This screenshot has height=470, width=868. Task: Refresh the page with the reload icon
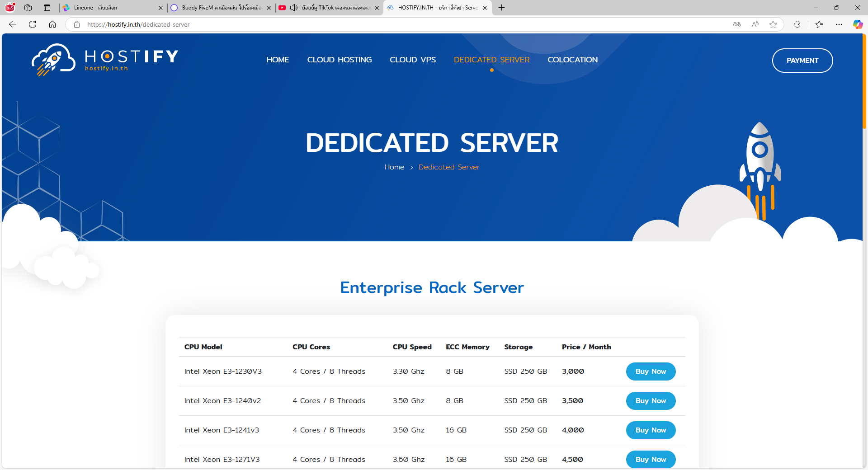pyautogui.click(x=33, y=24)
